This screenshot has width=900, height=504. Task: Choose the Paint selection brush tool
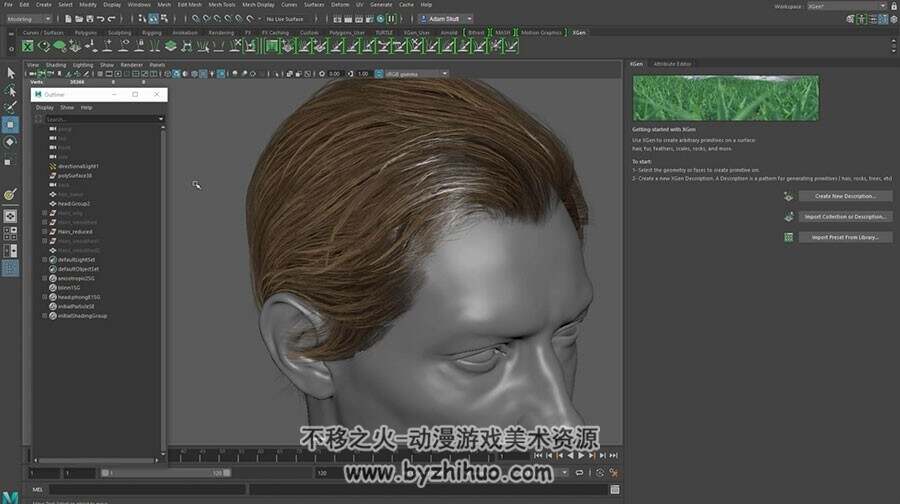click(x=10, y=107)
